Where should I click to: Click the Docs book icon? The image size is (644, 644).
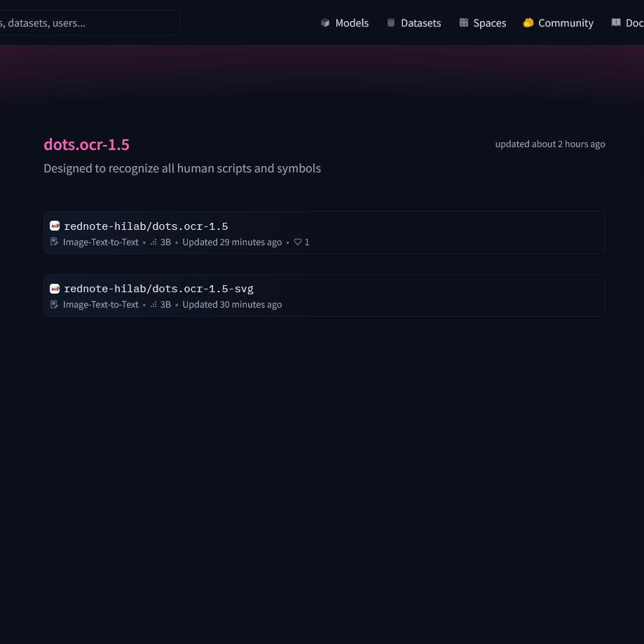[616, 22]
